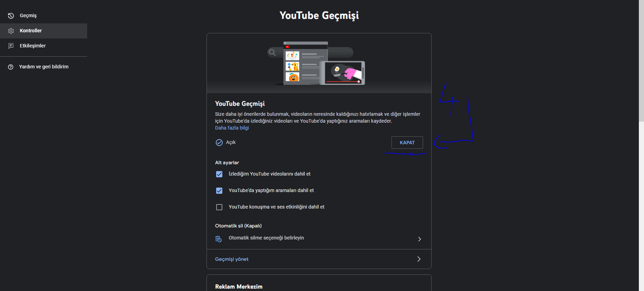Click the 'Alt ayarlar' section label

point(227,163)
